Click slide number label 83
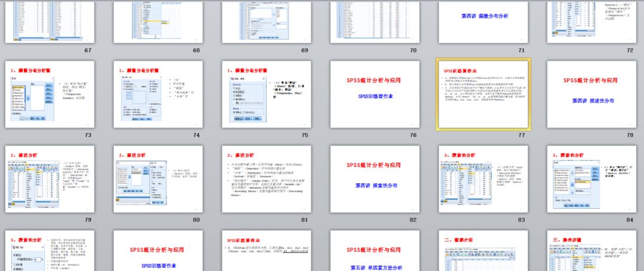The height and width of the screenshot is (271, 644). coord(521,220)
